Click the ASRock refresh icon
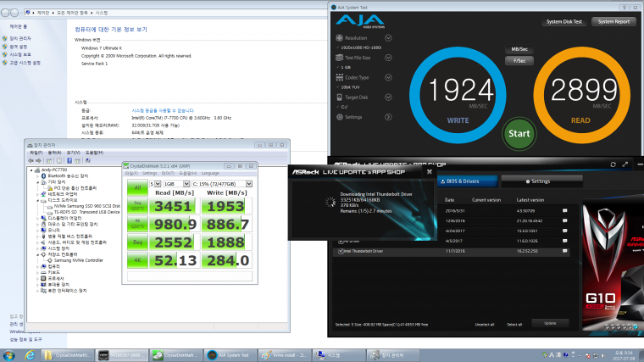The image size is (644, 362). 613,164
